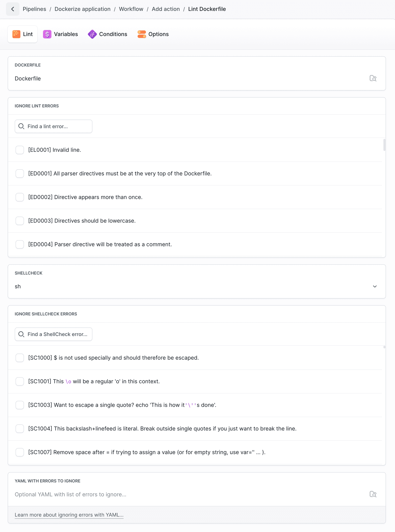Open the YAML file browser icon

coord(373,494)
